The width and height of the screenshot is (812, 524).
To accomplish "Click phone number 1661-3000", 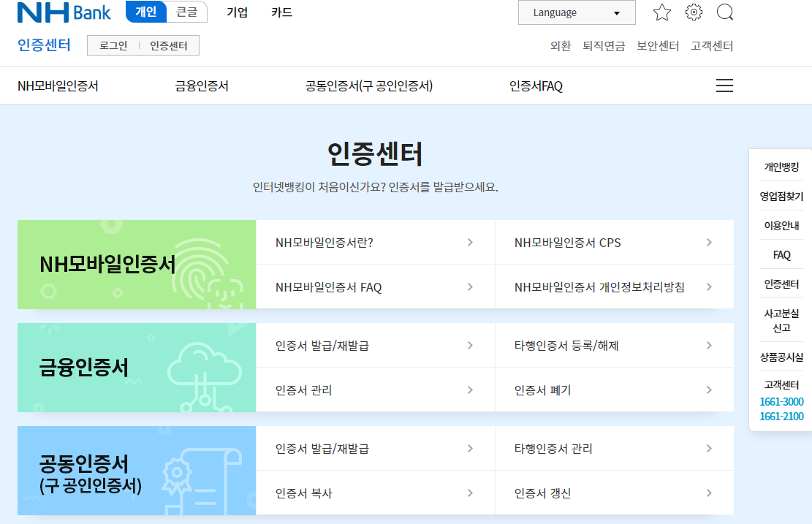I will (x=781, y=402).
